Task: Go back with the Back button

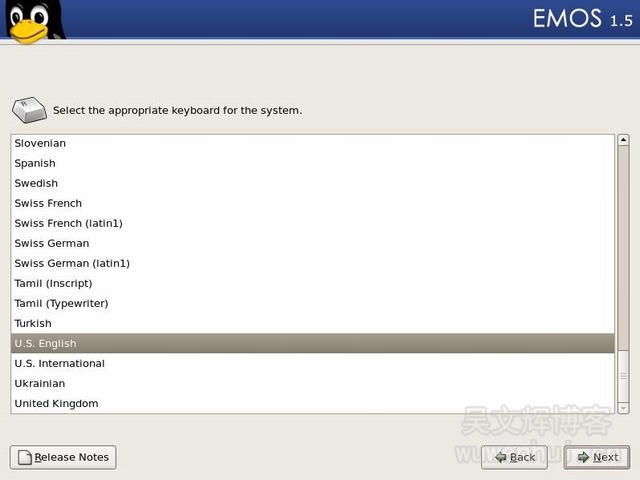Action: (x=514, y=457)
